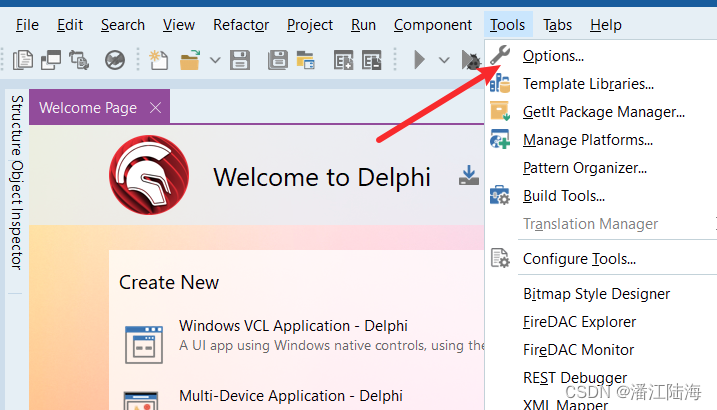Click the Save All toolbar icon

[x=278, y=60]
